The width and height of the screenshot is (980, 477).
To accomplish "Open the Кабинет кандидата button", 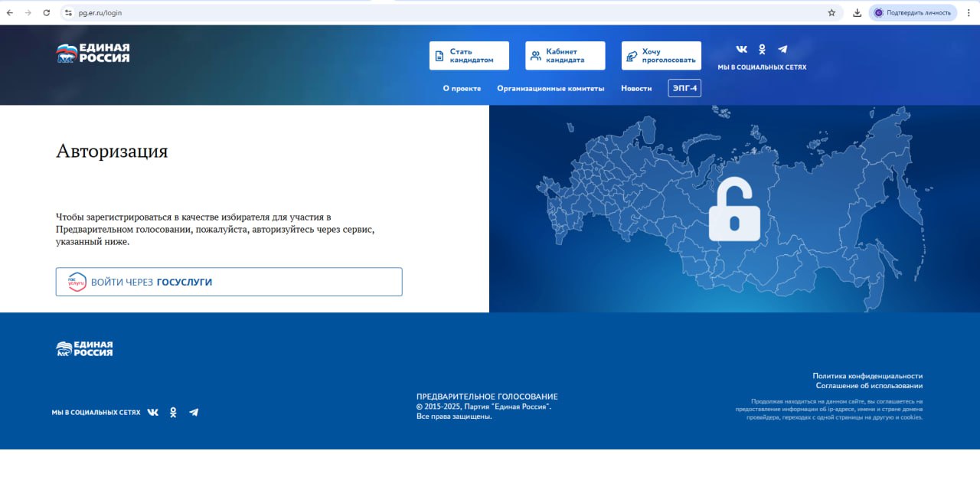I will 565,56.
